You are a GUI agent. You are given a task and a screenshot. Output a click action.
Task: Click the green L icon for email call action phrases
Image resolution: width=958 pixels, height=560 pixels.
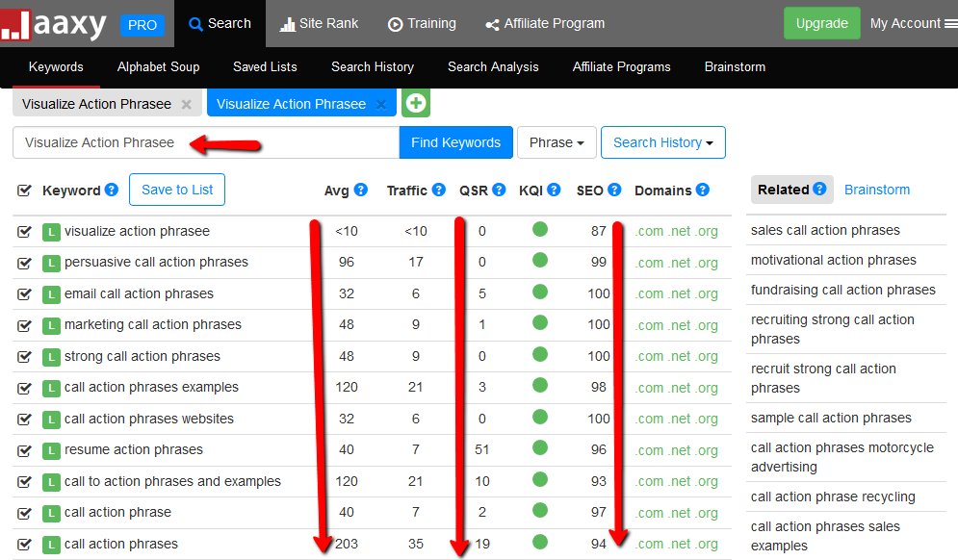51,295
